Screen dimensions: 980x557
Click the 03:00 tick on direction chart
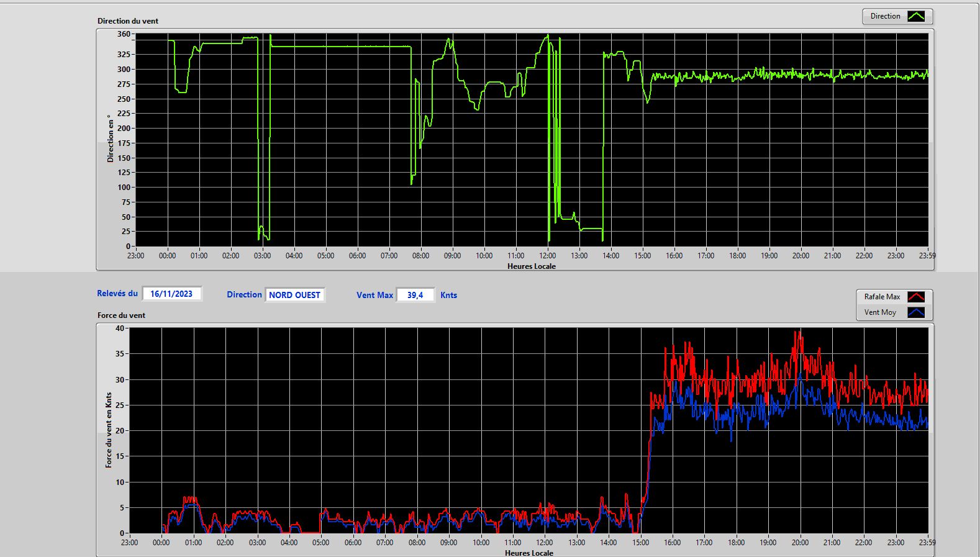pos(262,255)
